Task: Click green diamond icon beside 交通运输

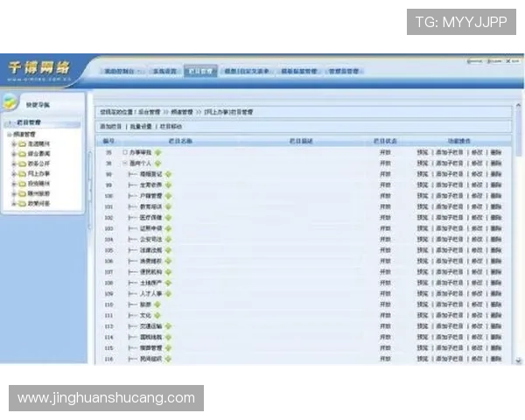Action: tap(168, 326)
